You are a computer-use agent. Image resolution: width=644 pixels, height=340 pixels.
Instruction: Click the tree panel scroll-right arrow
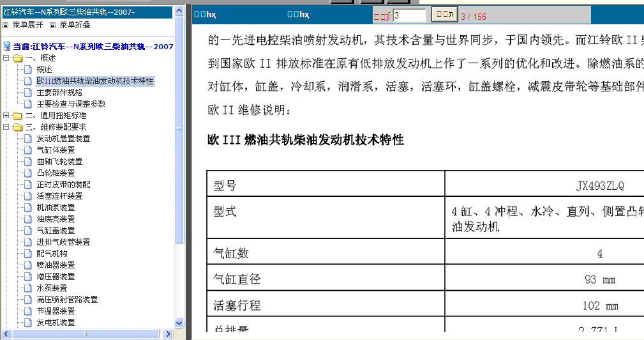coord(168,334)
